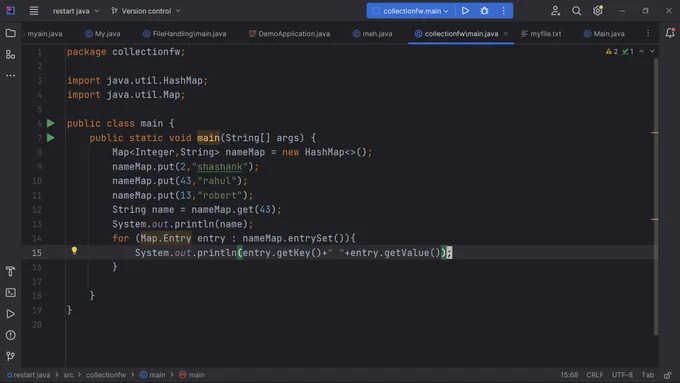Click 'import java.util.Map;' line
This screenshot has height=383, width=680.
(x=126, y=95)
